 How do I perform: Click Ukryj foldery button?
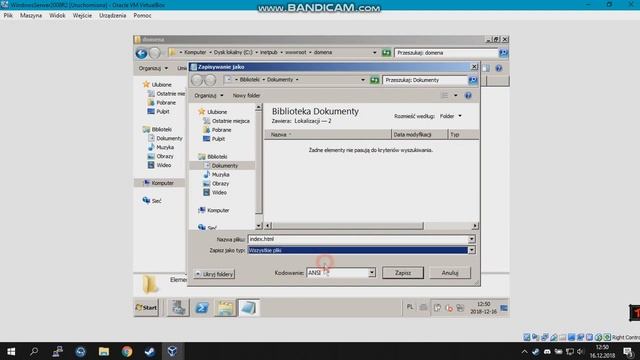[214, 274]
